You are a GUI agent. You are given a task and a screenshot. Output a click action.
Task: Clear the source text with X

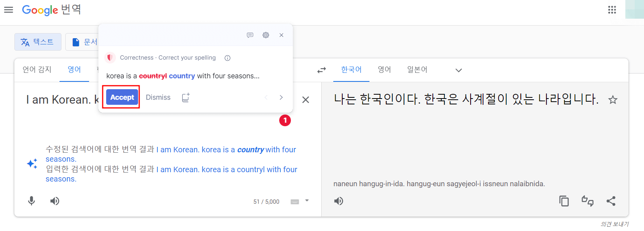[306, 100]
